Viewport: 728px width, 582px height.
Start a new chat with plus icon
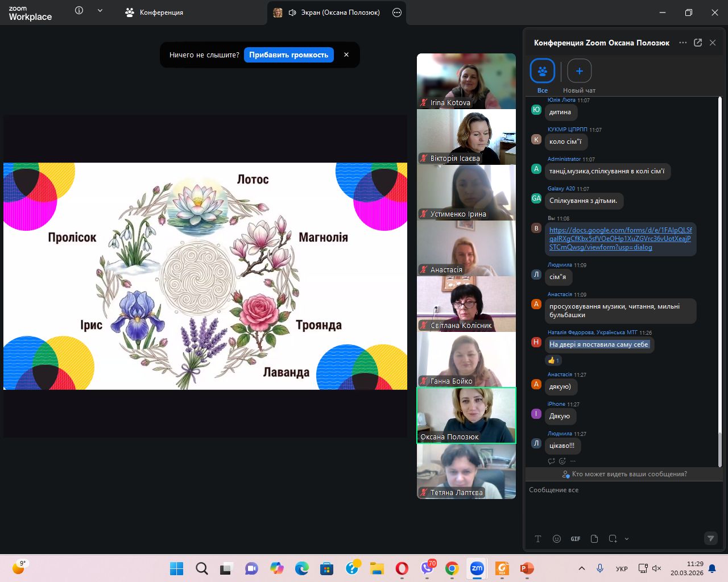point(579,71)
